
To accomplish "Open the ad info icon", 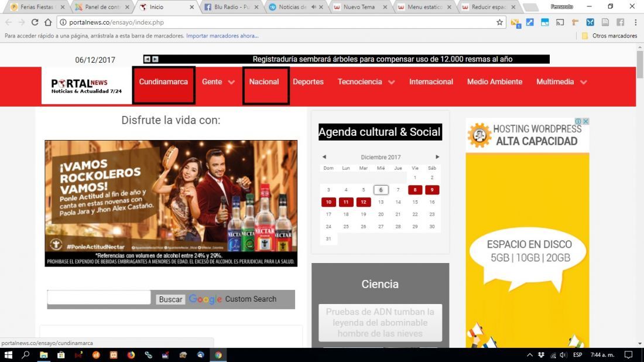I will [578, 121].
